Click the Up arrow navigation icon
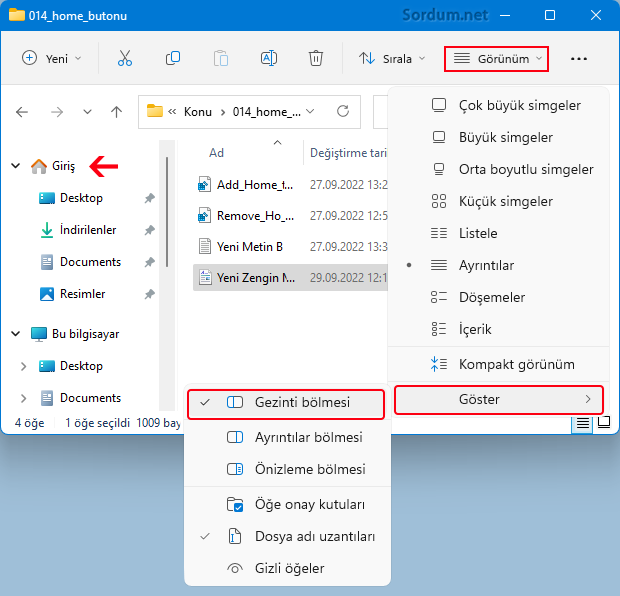The image size is (620, 596). [117, 112]
